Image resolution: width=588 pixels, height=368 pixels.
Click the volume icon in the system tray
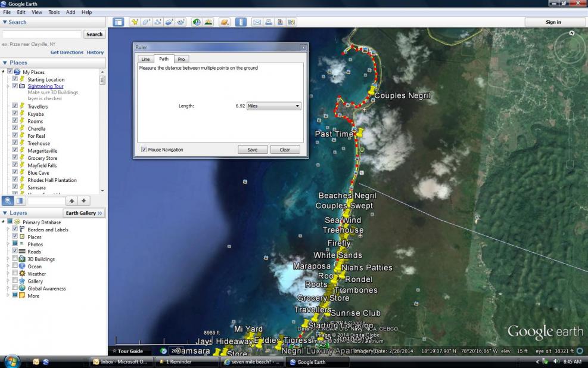[556, 361]
